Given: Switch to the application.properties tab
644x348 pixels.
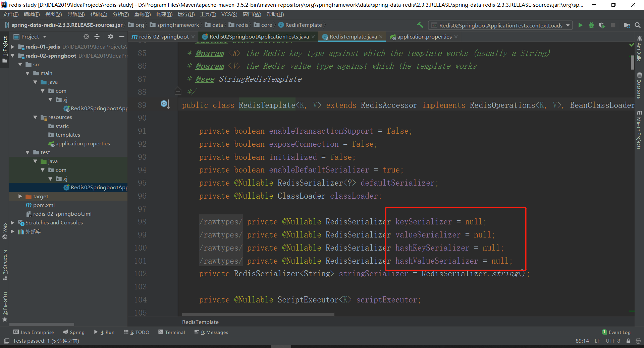Looking at the screenshot, I should 424,37.
